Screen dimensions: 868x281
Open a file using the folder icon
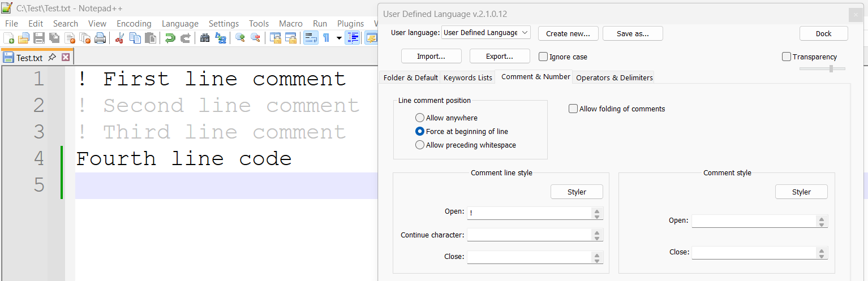tap(24, 38)
